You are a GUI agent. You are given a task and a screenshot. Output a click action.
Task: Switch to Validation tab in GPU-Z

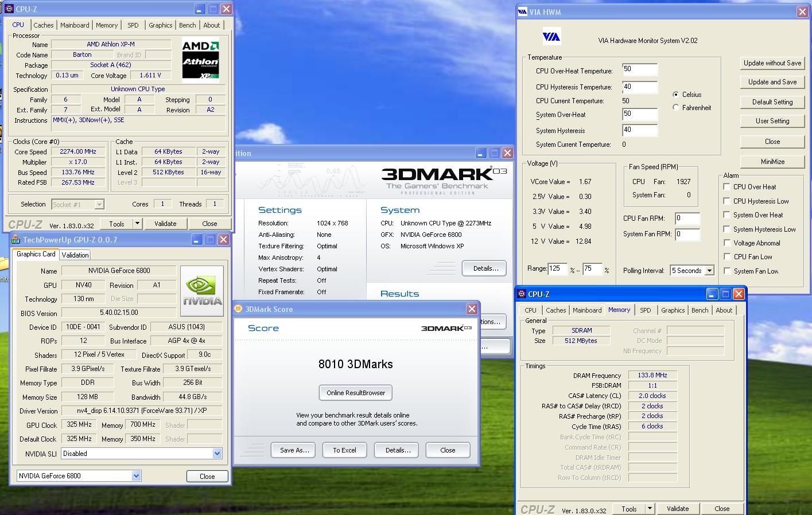tap(75, 255)
